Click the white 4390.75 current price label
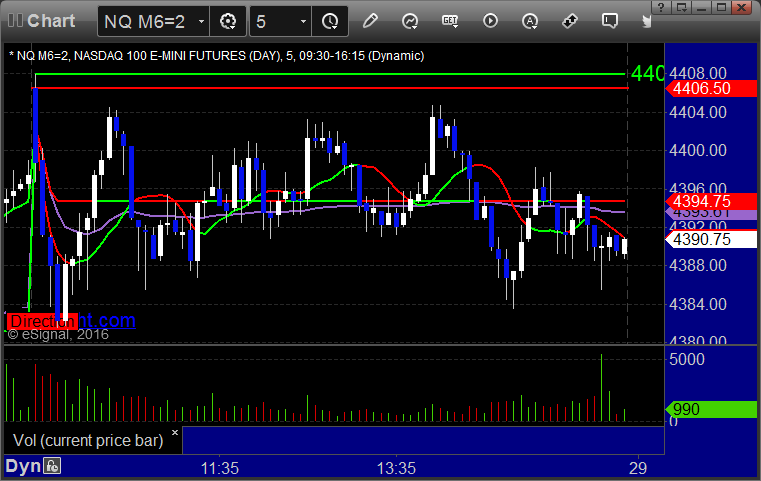Viewport: 761px width, 481px height. (x=711, y=239)
